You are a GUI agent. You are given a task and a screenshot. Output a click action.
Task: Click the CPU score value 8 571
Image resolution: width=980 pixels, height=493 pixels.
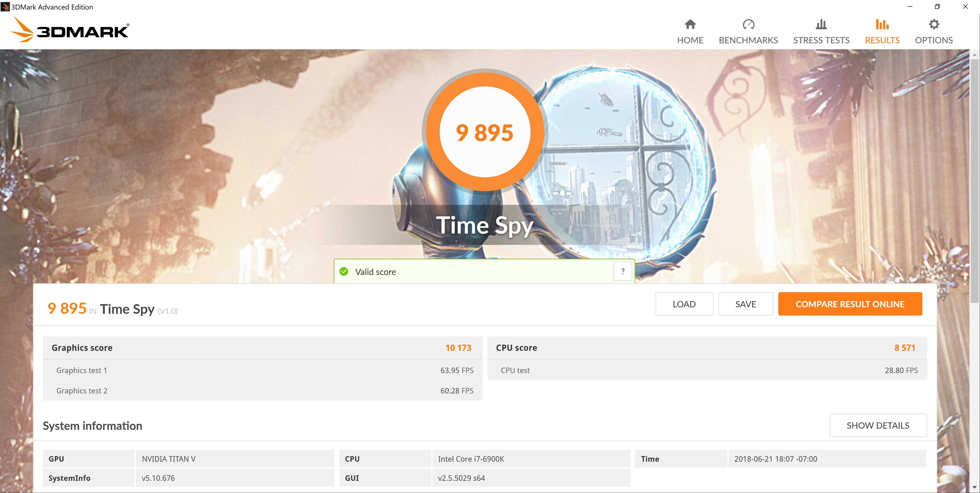(904, 348)
